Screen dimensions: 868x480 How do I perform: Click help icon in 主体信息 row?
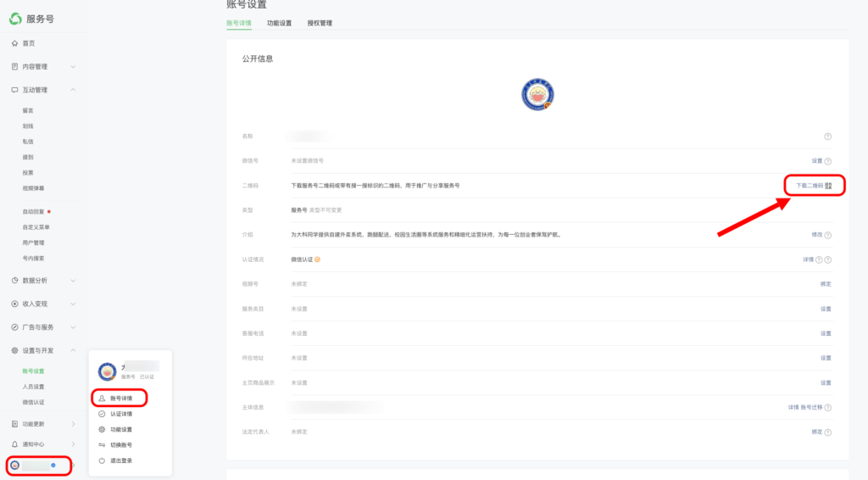point(827,407)
